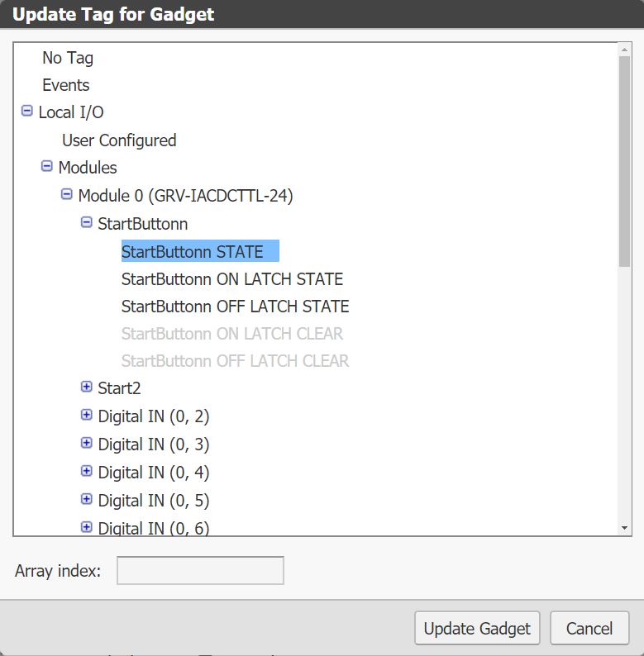Collapse the Modules tree node

click(x=47, y=167)
